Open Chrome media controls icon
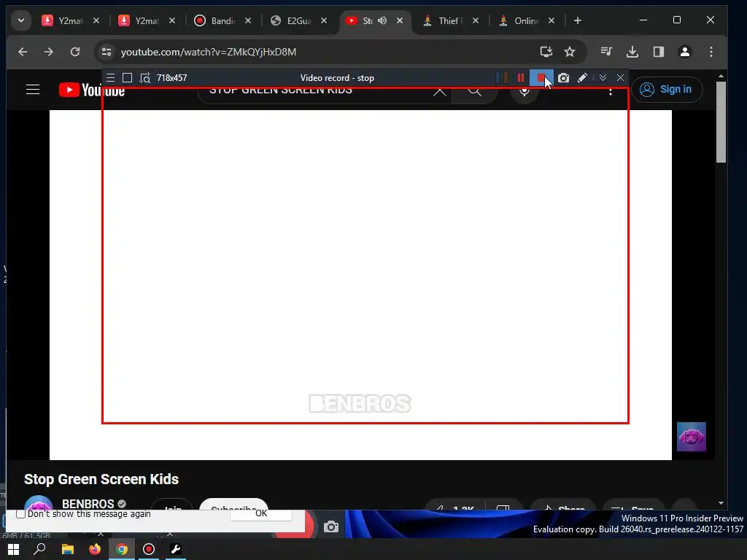 tap(606, 52)
